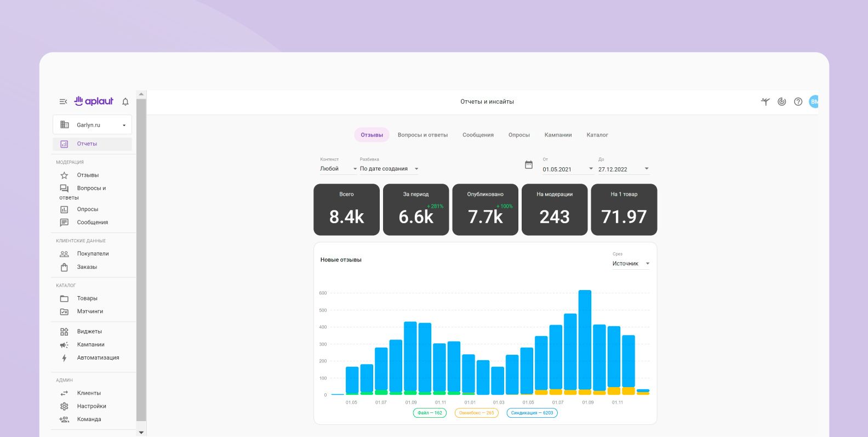Screen dimensions: 868x437
Task: Go to Настройки gear item
Action: pos(91,406)
